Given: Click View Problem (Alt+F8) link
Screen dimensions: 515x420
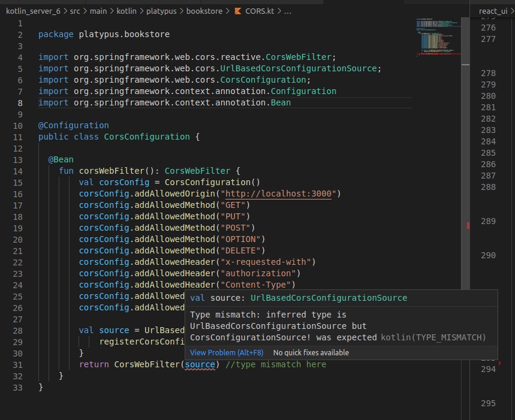Looking at the screenshot, I should 227,353.
